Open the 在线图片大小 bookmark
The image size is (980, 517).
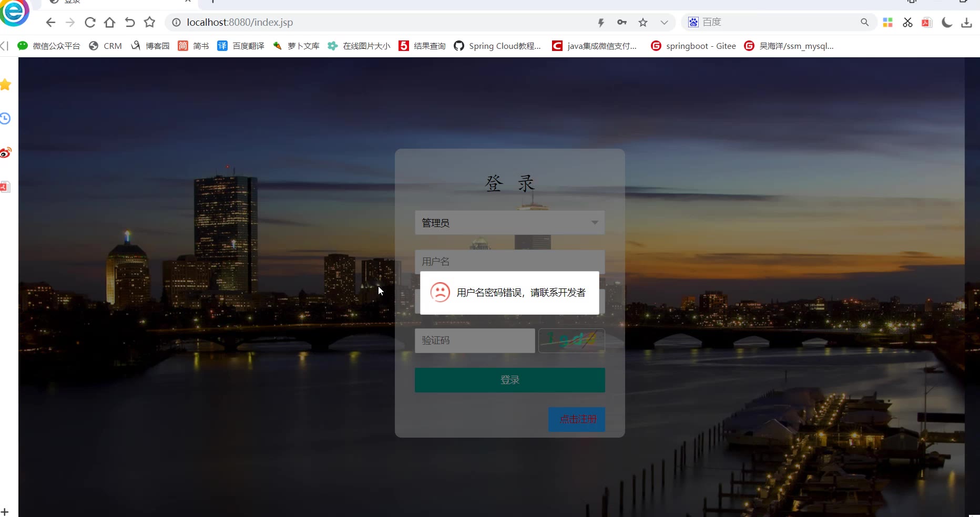359,46
